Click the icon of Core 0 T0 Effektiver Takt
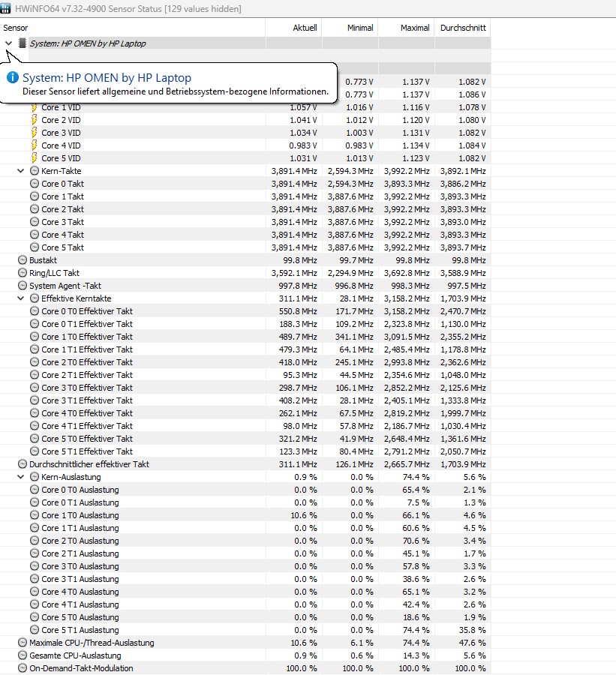616x675 pixels. 35,310
